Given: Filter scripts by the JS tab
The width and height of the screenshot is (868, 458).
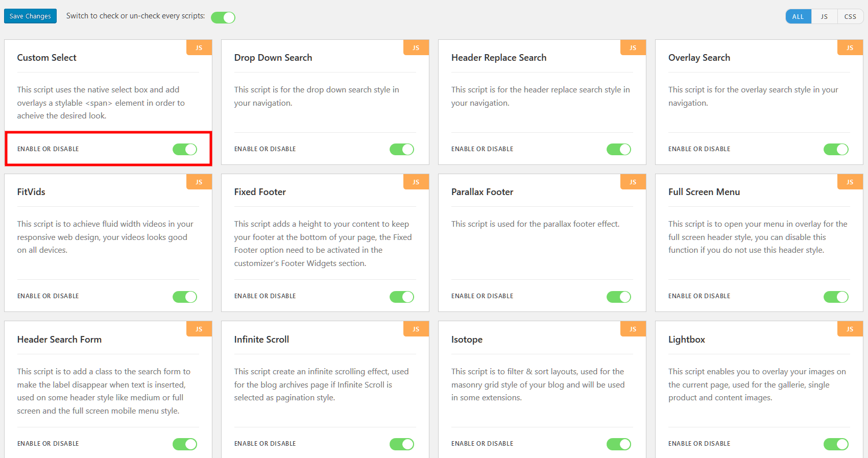Looking at the screenshot, I should (x=824, y=16).
